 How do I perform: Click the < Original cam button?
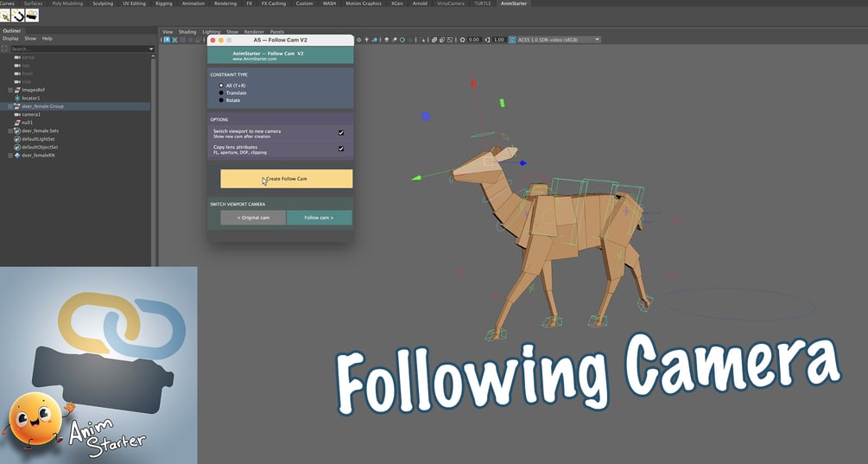(x=253, y=218)
